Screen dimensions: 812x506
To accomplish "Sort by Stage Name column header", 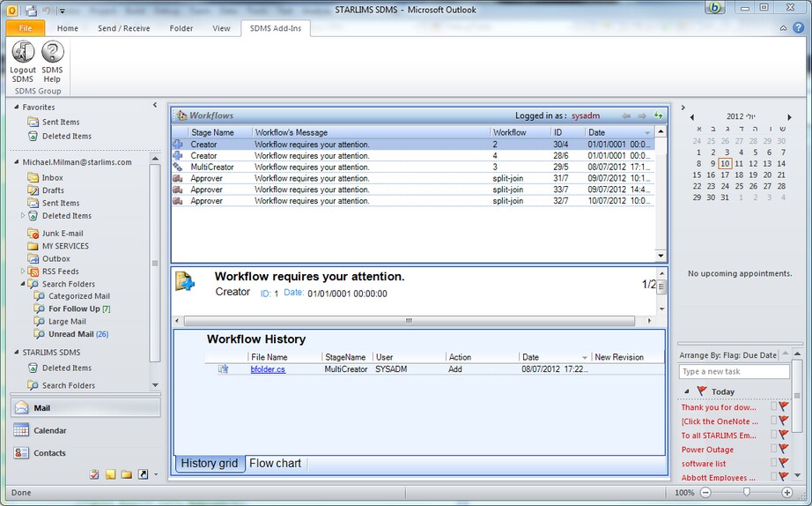I will [x=220, y=132].
